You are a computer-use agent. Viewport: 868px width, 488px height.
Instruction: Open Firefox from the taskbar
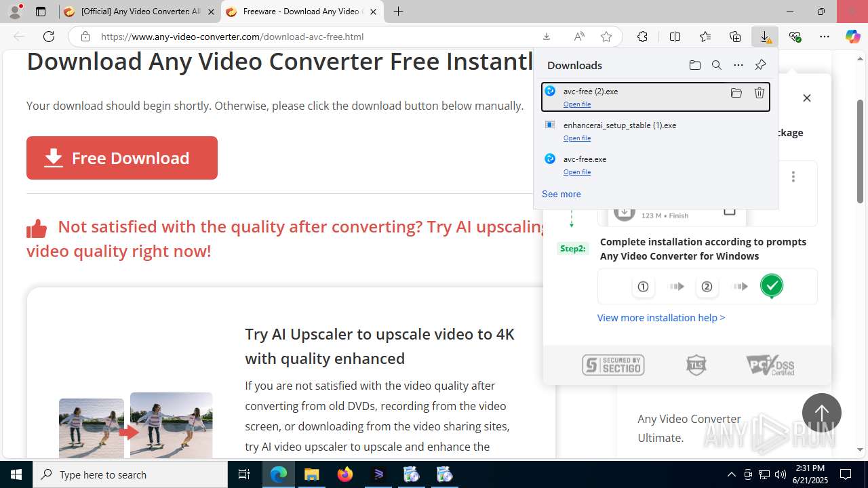click(345, 474)
